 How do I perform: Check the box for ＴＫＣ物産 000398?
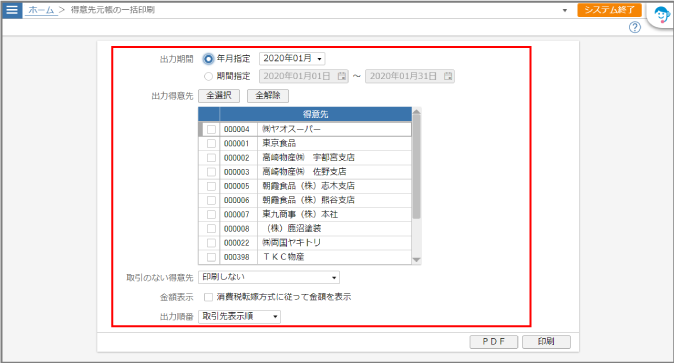211,257
